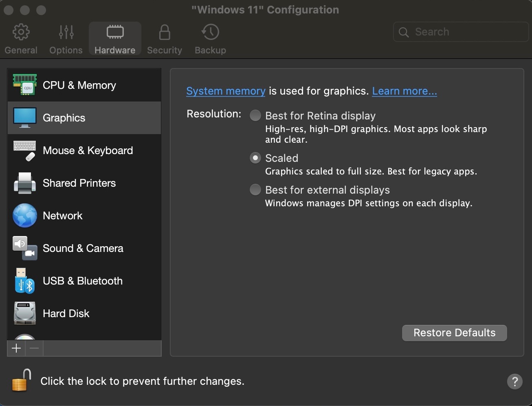Open the General tab gear icon

(x=21, y=32)
